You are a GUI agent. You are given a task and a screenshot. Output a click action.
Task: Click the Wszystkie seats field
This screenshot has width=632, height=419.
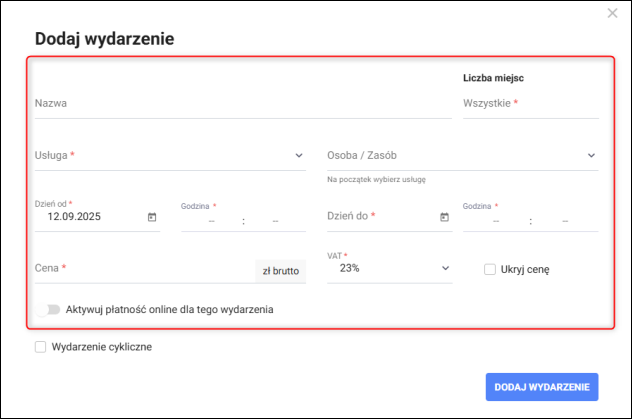click(530, 103)
